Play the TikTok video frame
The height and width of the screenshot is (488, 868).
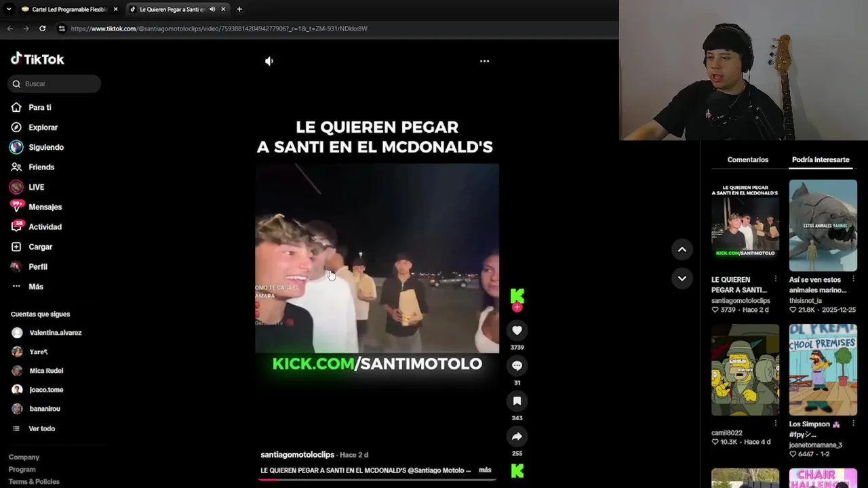(x=377, y=258)
